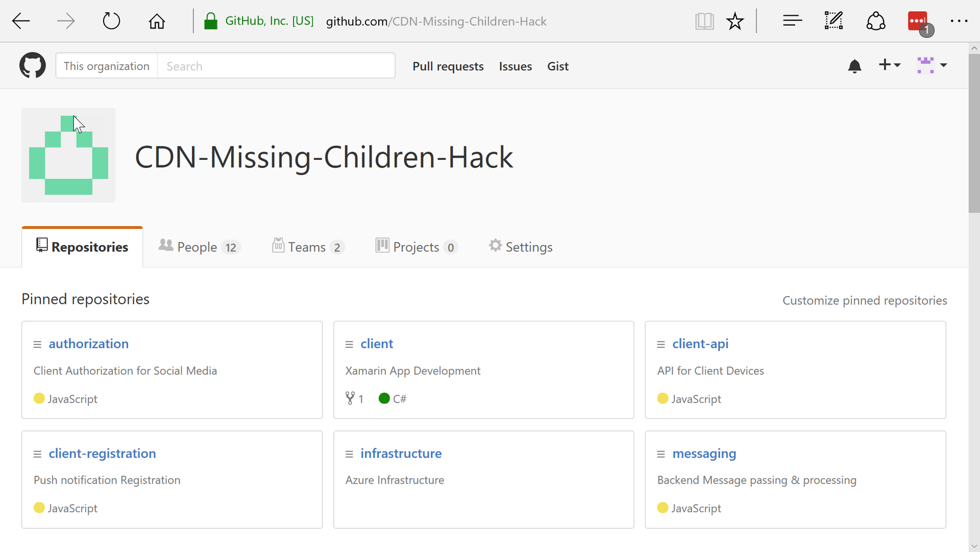The height and width of the screenshot is (552, 980).
Task: Expand the plus new item dropdown
Action: [x=889, y=65]
